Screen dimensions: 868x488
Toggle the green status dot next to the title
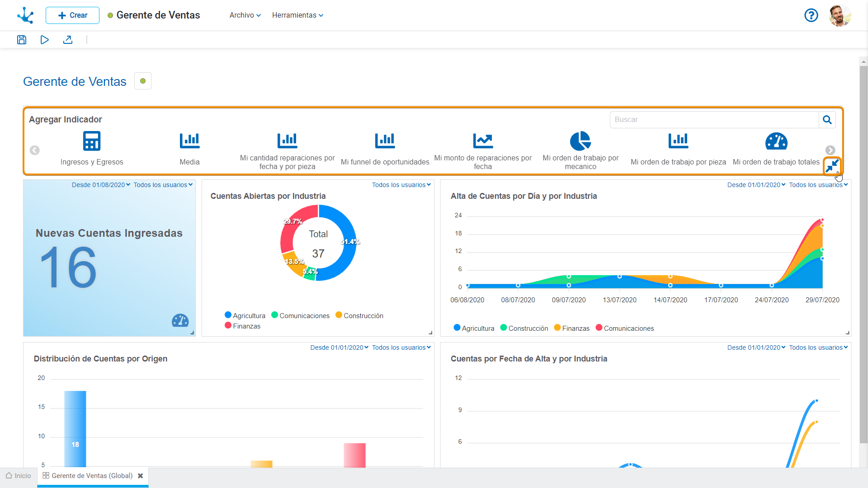pyautogui.click(x=143, y=81)
